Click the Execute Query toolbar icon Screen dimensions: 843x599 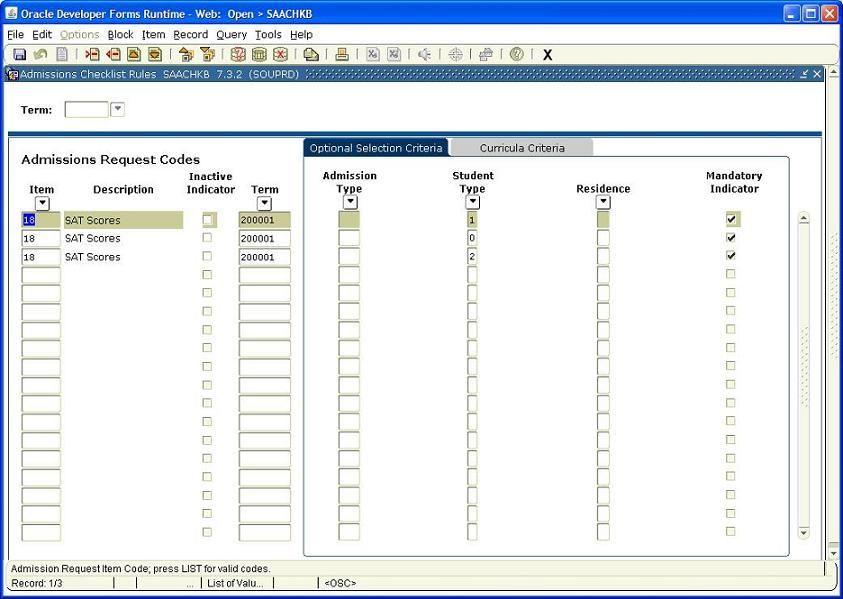pos(259,54)
